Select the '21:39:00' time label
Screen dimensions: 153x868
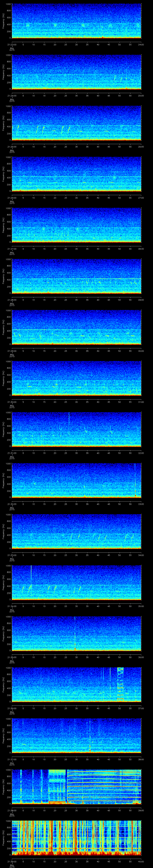coord(12,861)
